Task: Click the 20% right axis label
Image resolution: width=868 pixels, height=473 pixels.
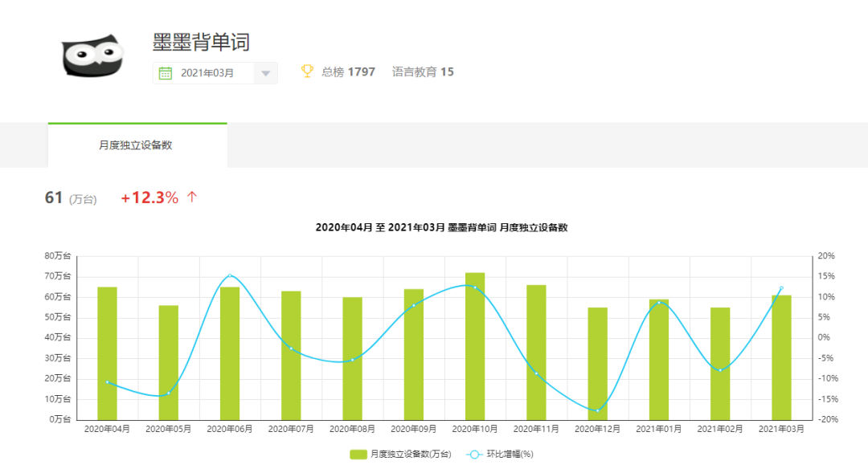Action: [x=826, y=255]
